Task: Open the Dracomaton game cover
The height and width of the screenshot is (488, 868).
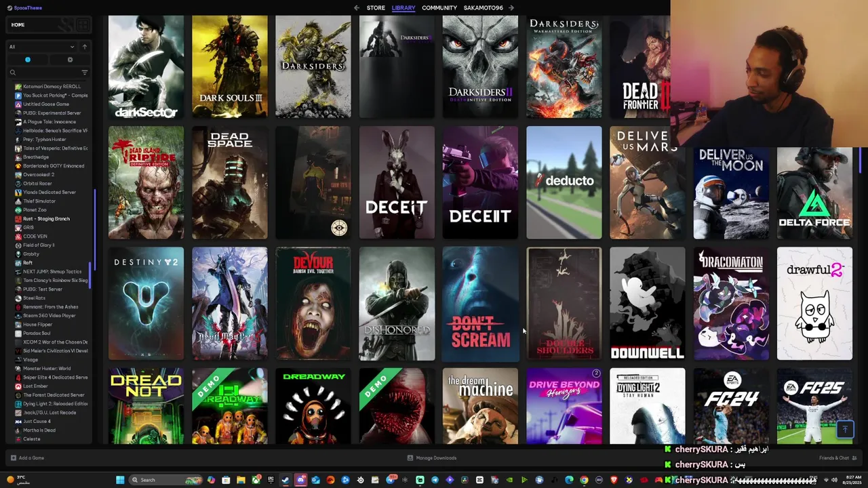Action: 731,304
